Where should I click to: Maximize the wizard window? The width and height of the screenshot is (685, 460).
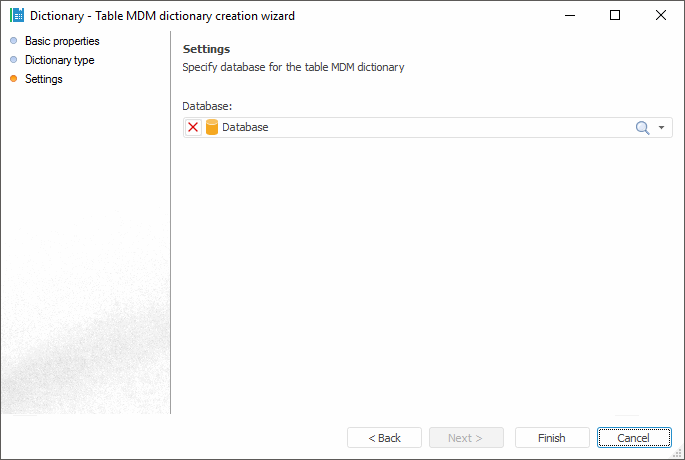click(615, 16)
